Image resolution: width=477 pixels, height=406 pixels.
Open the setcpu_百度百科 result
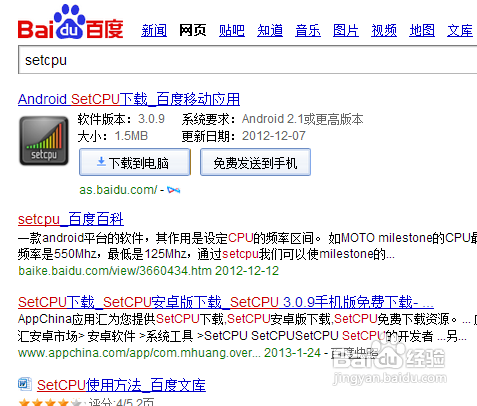71,219
